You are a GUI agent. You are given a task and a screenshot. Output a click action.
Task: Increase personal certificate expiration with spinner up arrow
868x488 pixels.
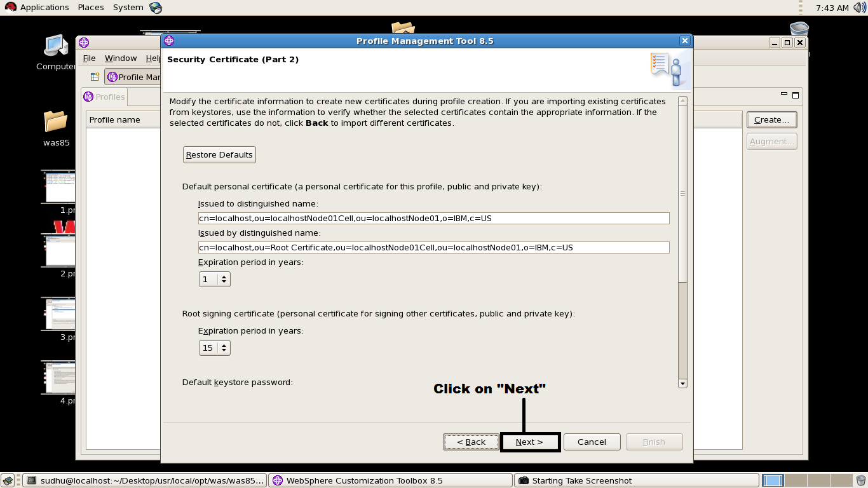click(225, 276)
